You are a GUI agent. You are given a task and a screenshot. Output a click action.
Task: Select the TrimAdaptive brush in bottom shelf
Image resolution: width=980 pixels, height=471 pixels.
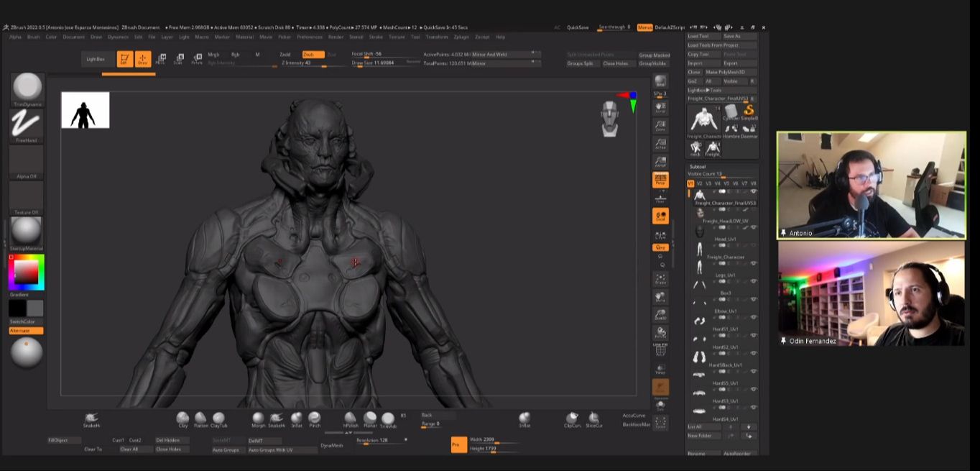pyautogui.click(x=388, y=420)
